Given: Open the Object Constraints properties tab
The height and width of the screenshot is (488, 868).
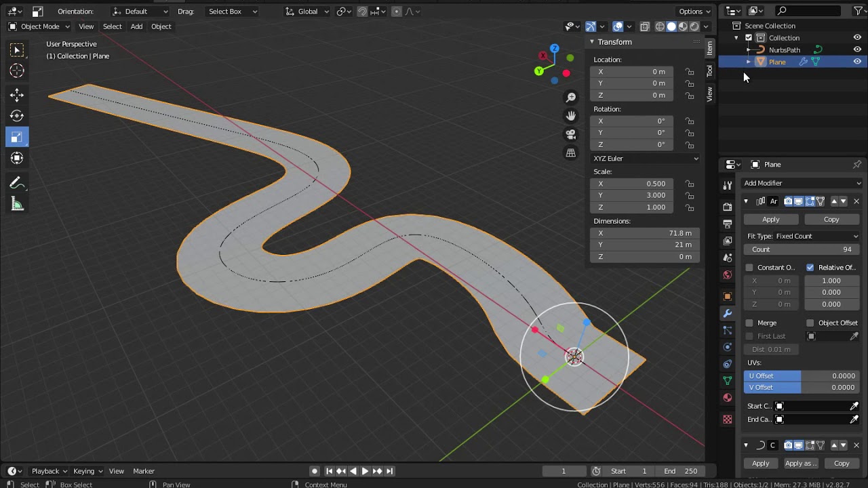Looking at the screenshot, I should pyautogui.click(x=728, y=364).
